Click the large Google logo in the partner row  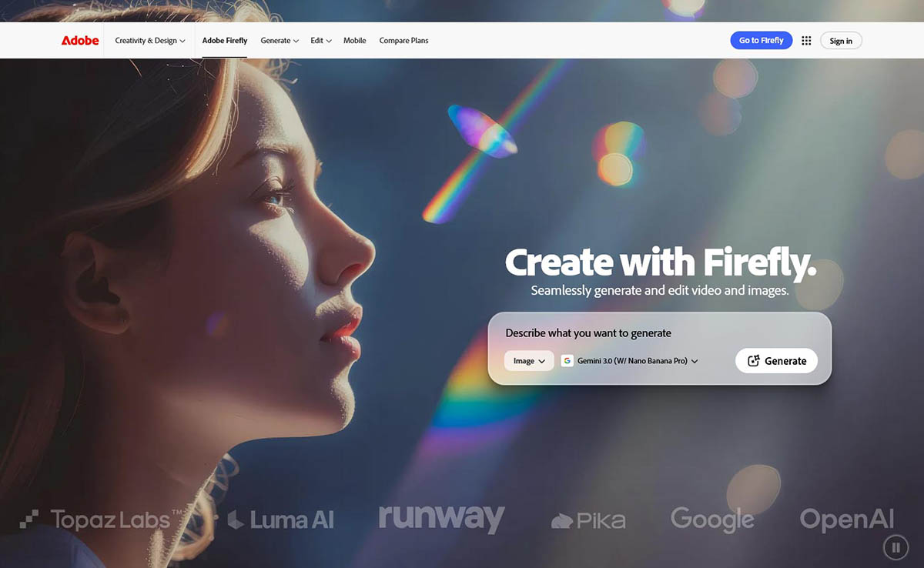tap(712, 520)
